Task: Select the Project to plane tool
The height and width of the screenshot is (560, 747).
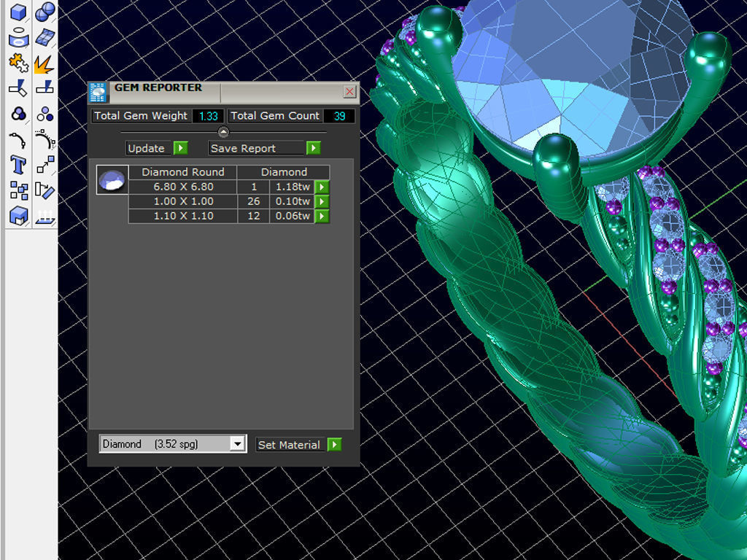Action: click(x=44, y=217)
